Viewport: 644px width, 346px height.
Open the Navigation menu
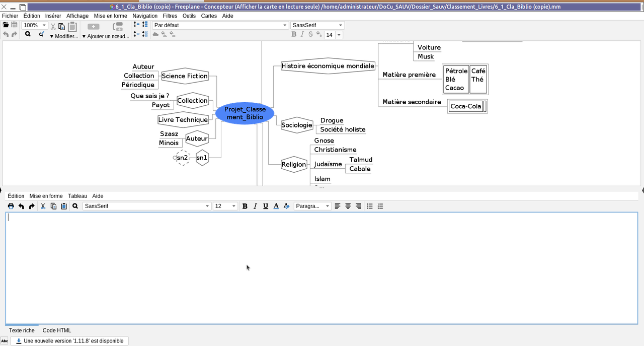click(145, 16)
